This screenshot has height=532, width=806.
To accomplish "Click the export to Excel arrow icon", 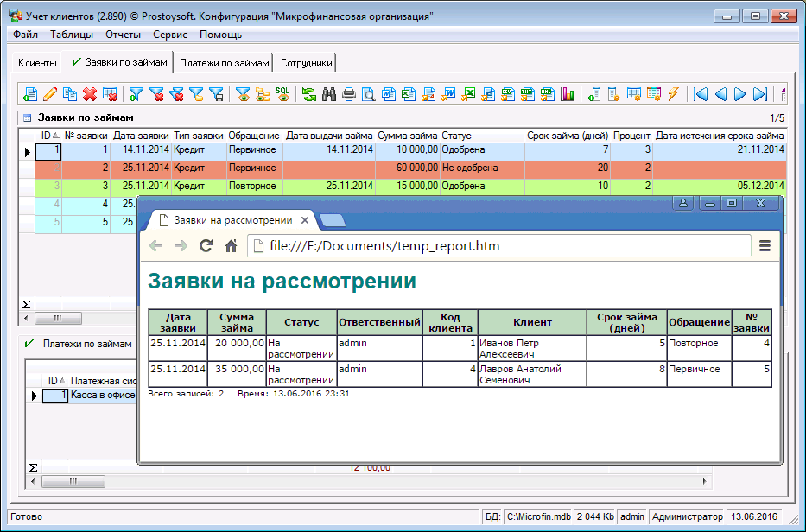I will coord(468,94).
